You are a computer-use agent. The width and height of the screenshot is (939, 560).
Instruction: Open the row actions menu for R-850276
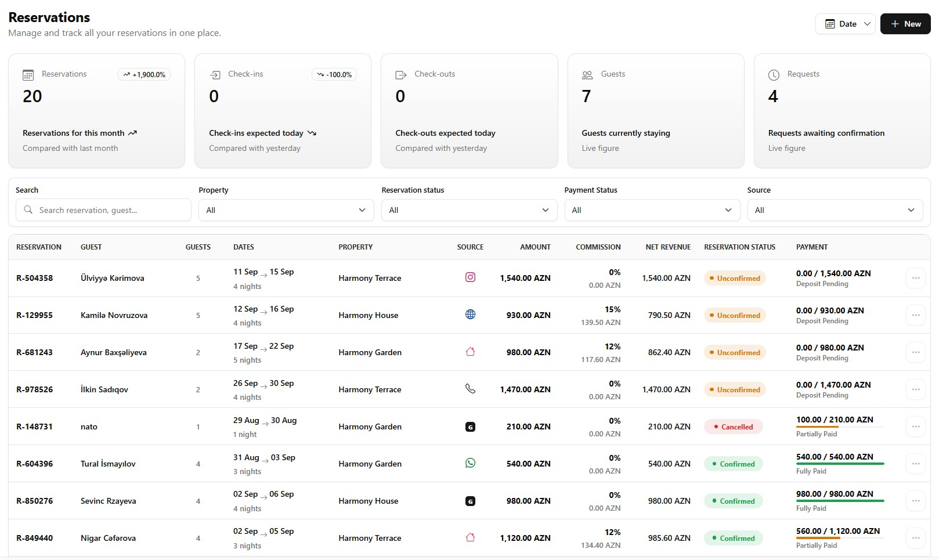(915, 501)
